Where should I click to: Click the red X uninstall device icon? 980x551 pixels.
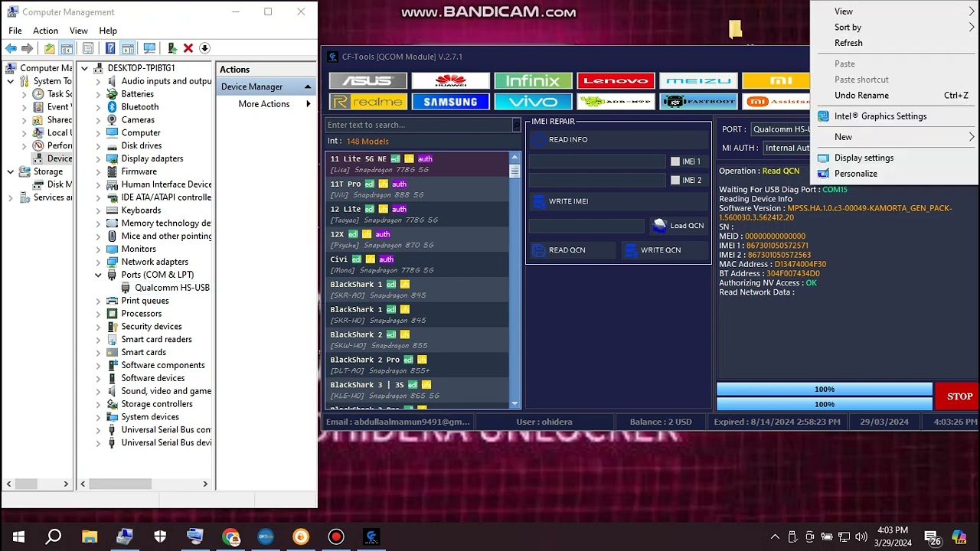click(188, 48)
